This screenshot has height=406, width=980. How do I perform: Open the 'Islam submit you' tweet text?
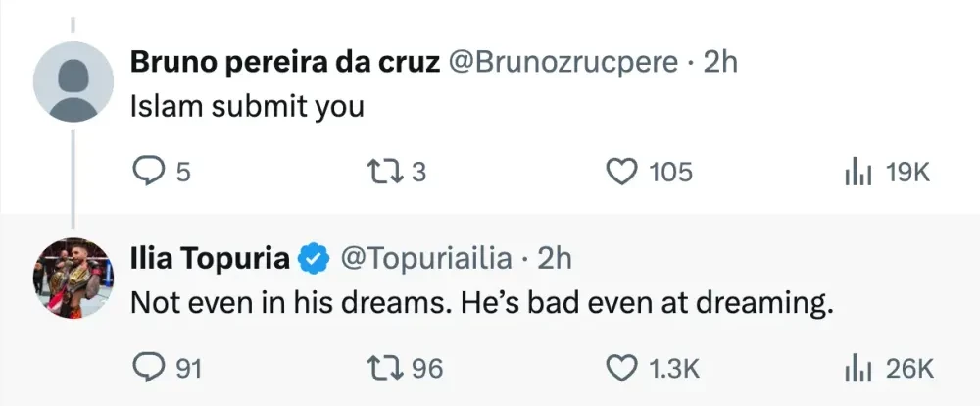(247, 107)
